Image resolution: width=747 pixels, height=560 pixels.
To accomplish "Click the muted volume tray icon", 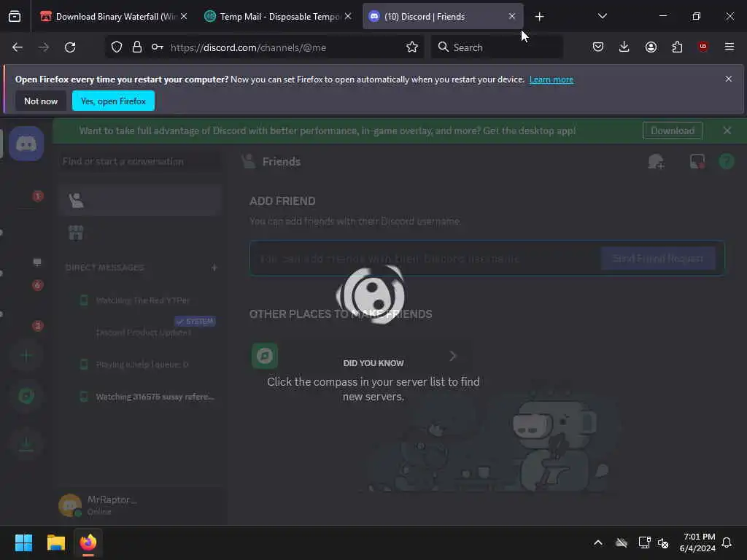I will coord(662,542).
